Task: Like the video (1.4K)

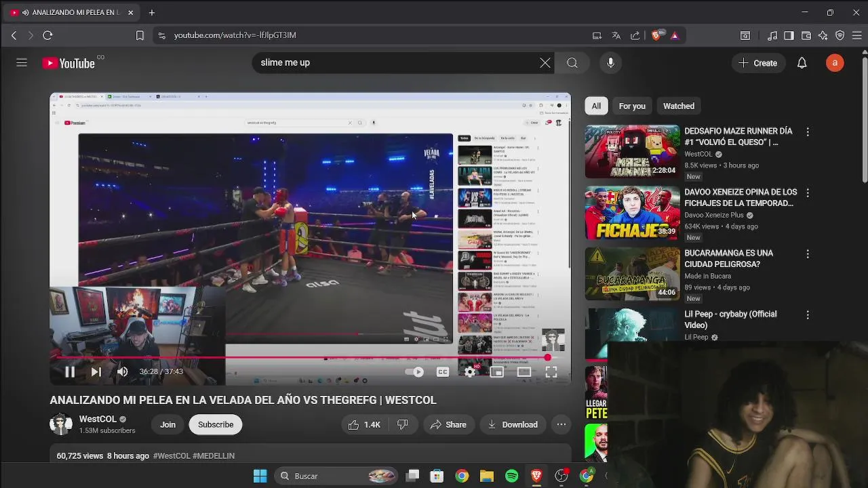Action: [x=364, y=424]
